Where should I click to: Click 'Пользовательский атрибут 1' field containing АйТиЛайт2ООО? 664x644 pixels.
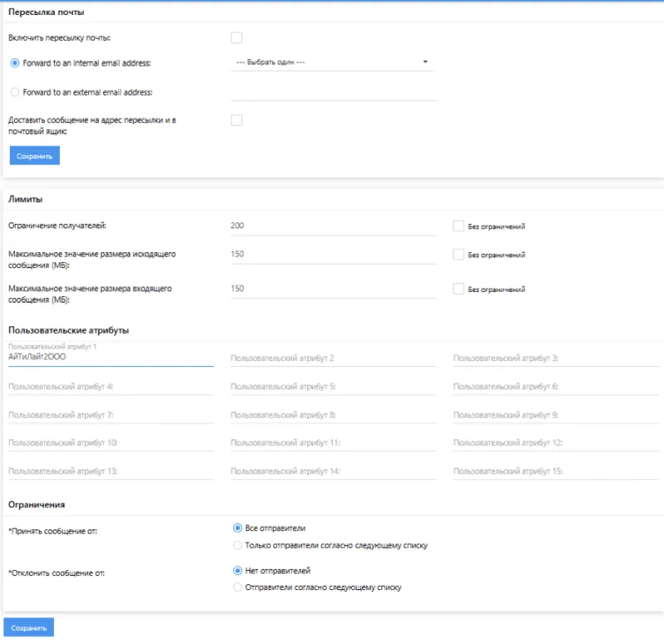[110, 357]
